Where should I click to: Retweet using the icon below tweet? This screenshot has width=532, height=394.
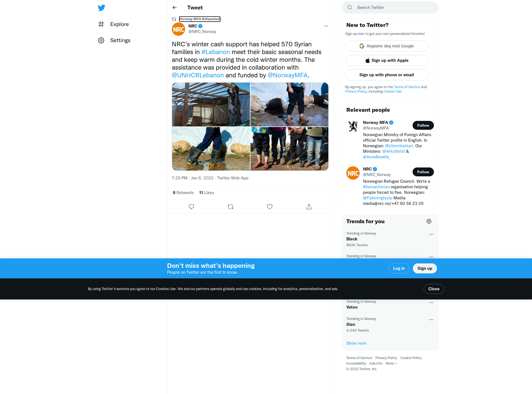click(x=231, y=207)
